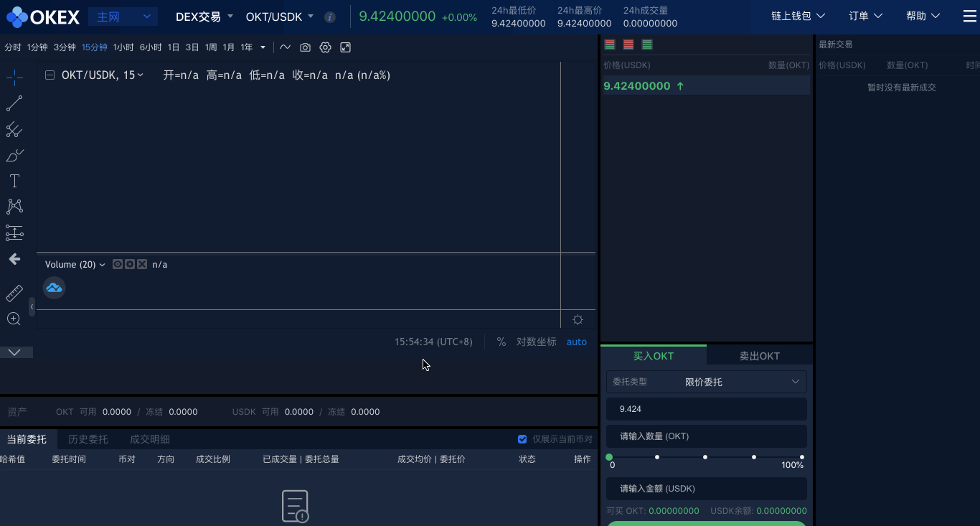Click the TradingView cloud logo icon

pyautogui.click(x=54, y=288)
